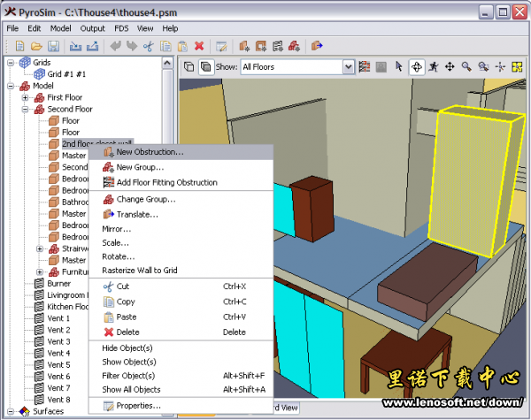The image size is (531, 420).
Task: Select the highlighted yellow closet wall
Action: (x=474, y=183)
